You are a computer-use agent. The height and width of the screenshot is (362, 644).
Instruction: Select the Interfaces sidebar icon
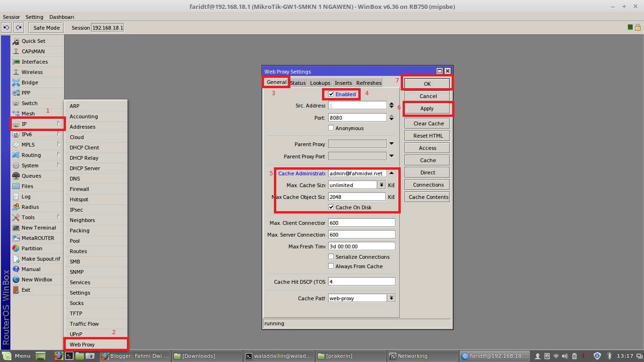(x=16, y=62)
